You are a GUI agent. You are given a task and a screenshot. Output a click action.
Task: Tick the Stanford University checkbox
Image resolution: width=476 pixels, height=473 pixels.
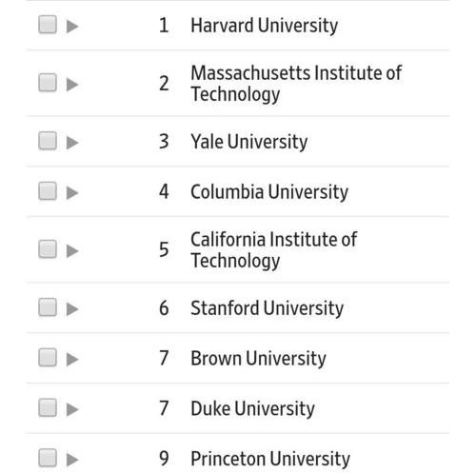point(48,307)
